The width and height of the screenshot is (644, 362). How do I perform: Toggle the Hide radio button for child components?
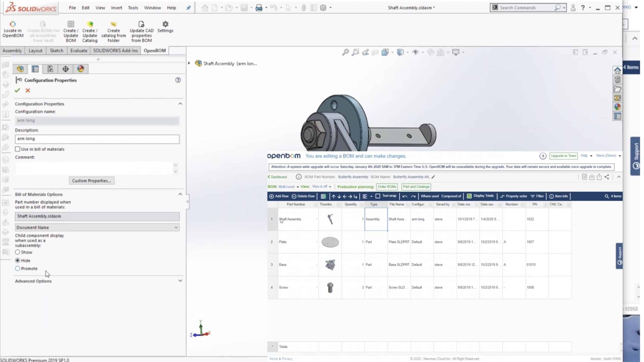pyautogui.click(x=17, y=260)
